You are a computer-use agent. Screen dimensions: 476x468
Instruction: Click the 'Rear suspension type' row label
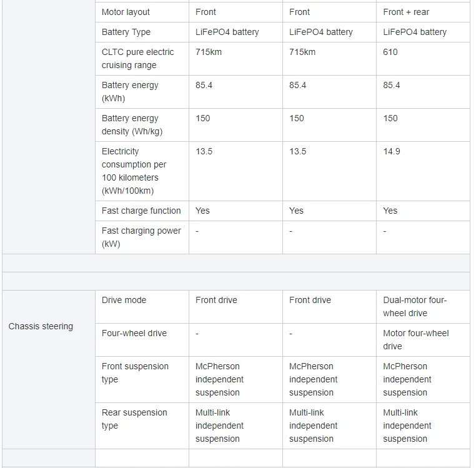pos(134,419)
